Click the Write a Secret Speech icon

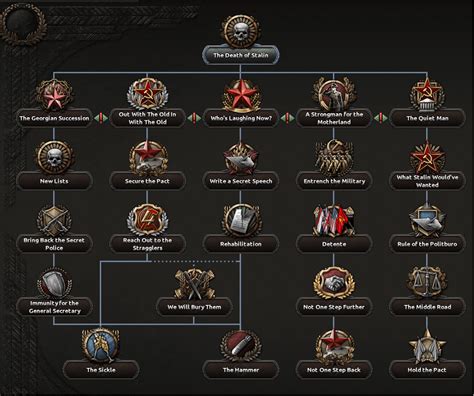tap(241, 158)
